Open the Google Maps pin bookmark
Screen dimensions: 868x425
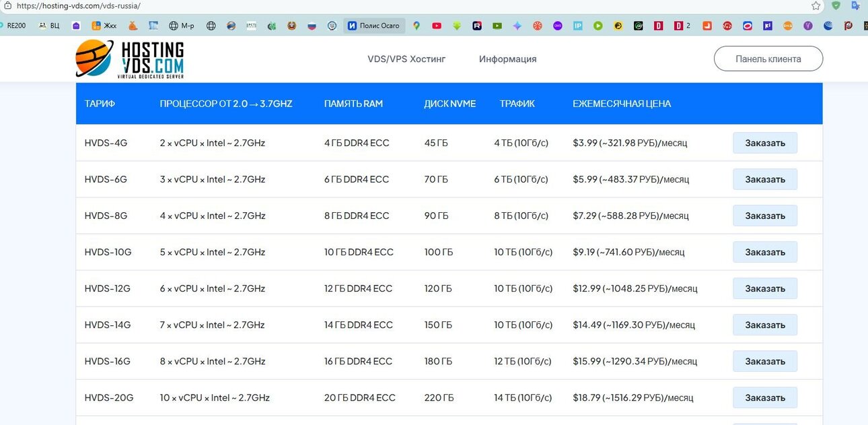click(417, 26)
